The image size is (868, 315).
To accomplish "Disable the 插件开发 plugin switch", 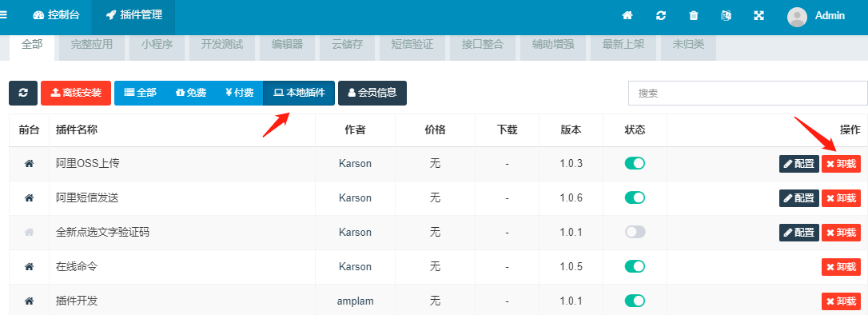I will 635,301.
